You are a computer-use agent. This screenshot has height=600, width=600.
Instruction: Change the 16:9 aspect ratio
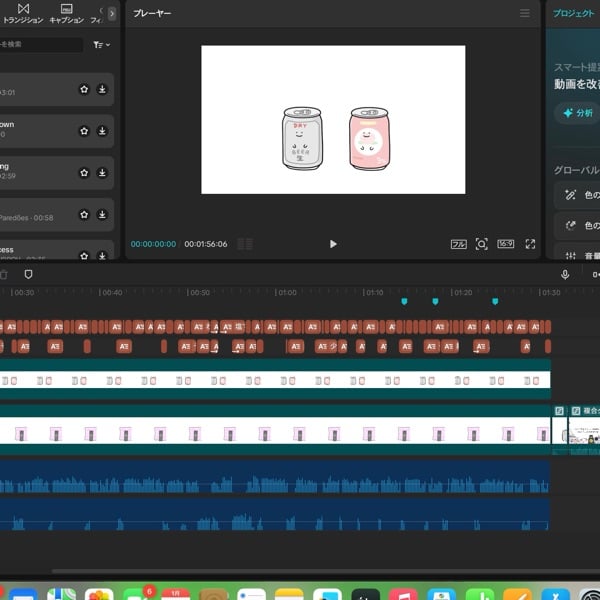click(x=506, y=244)
